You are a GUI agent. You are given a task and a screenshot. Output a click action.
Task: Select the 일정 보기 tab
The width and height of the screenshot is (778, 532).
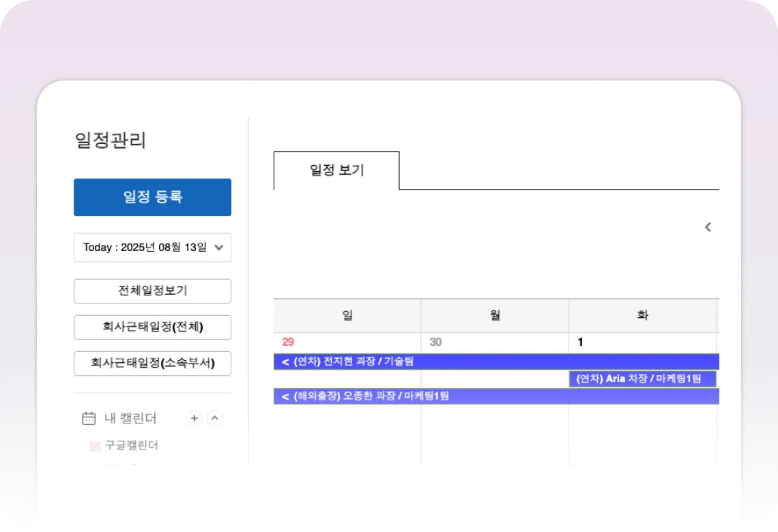(x=336, y=171)
